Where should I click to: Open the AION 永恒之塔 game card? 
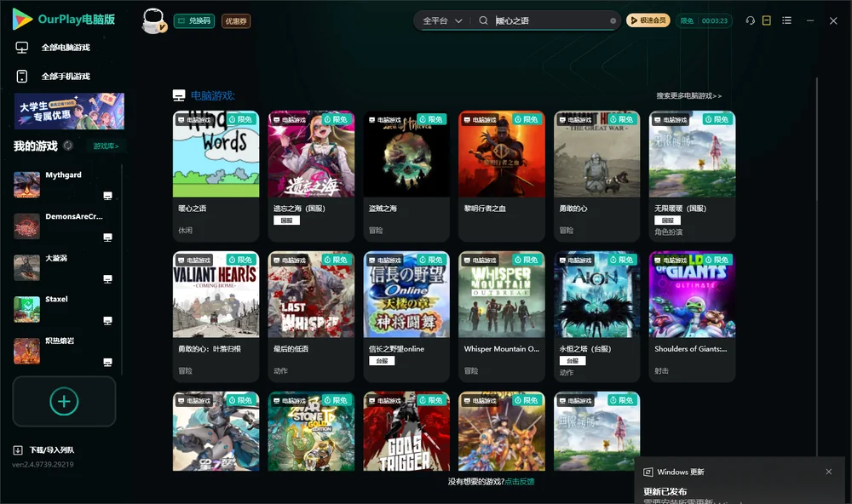tap(596, 317)
